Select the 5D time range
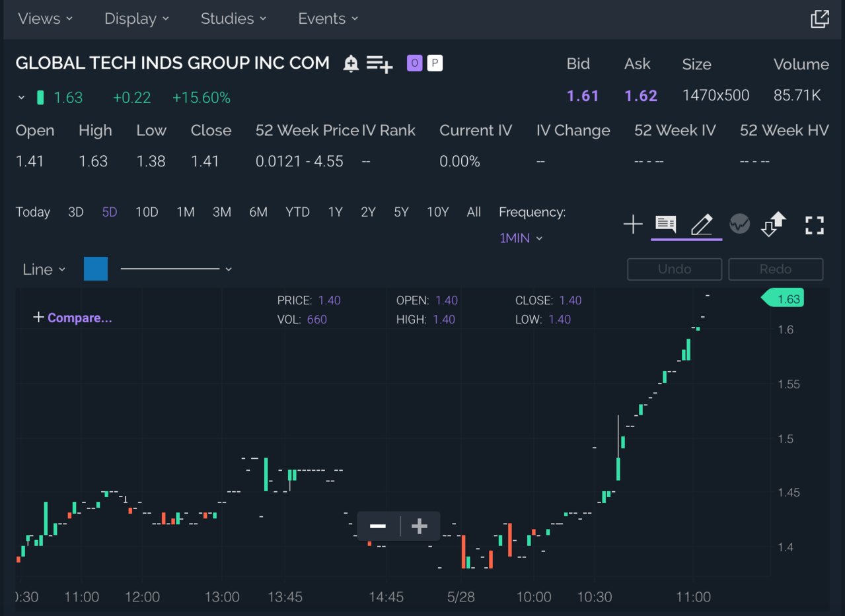 110,212
